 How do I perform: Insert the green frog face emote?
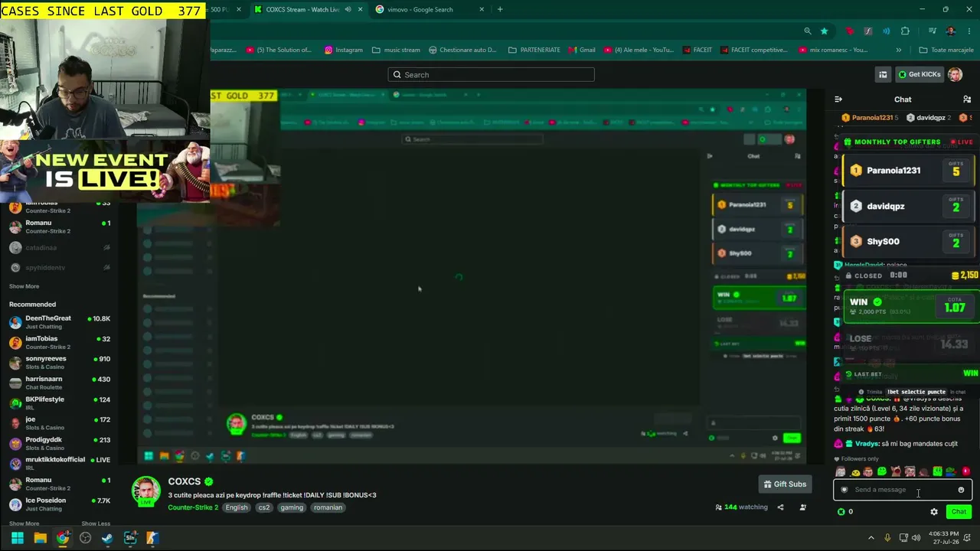(882, 472)
